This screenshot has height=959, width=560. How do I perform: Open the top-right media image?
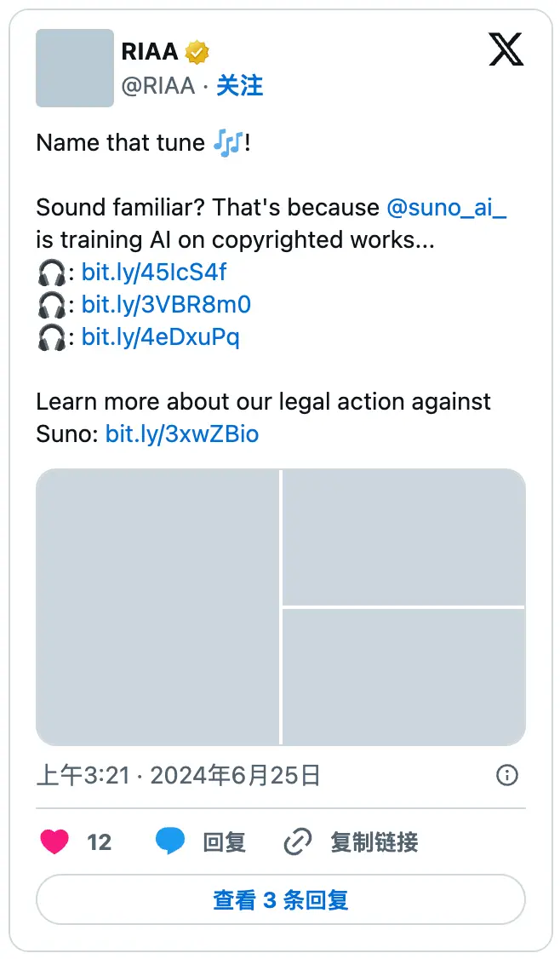click(x=403, y=537)
